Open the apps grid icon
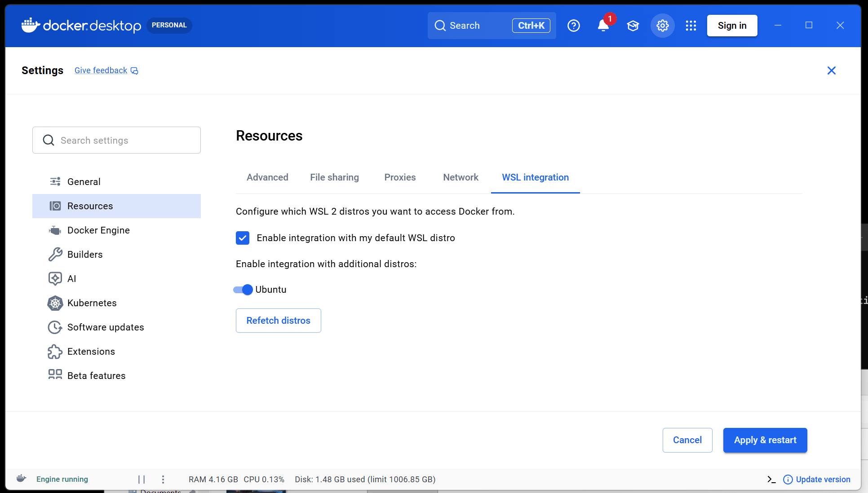868x493 pixels. pos(691,26)
